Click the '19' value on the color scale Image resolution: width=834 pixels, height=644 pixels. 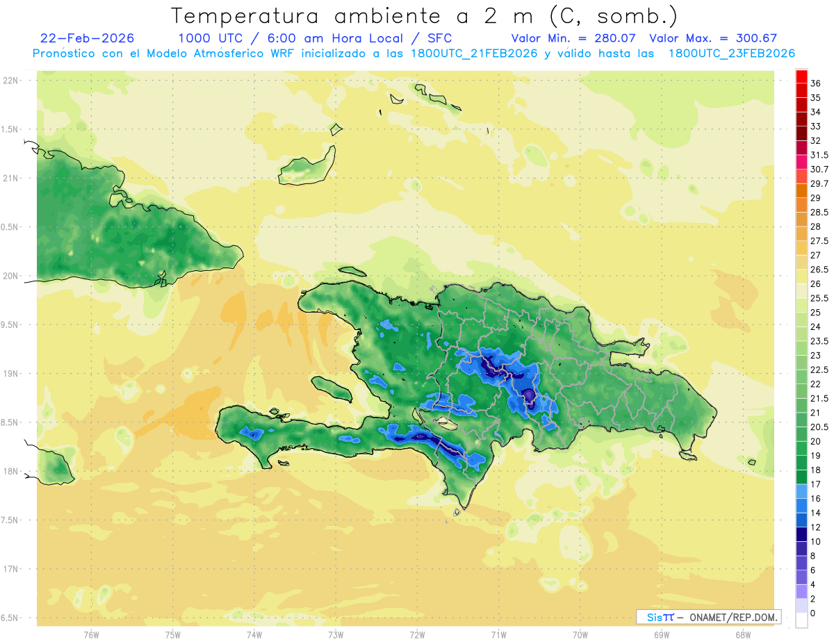click(816, 456)
